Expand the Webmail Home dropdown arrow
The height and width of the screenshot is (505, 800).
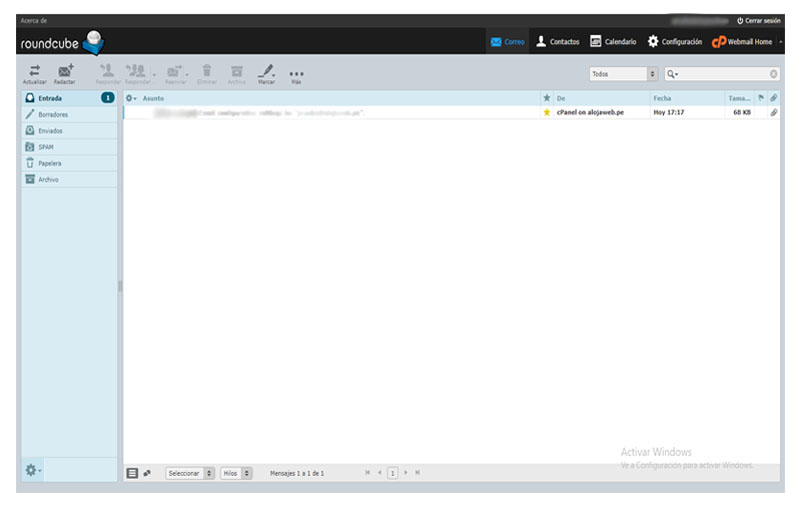pyautogui.click(x=781, y=42)
